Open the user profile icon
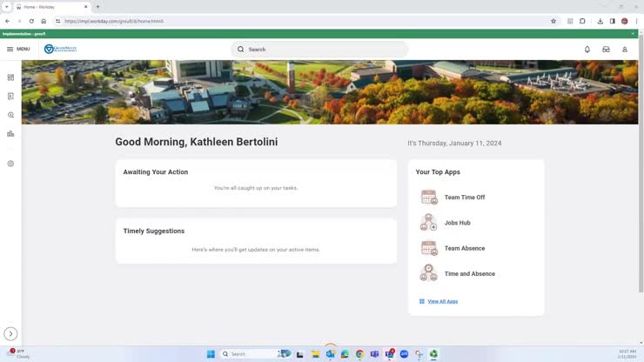The width and height of the screenshot is (644, 362). coord(625,50)
